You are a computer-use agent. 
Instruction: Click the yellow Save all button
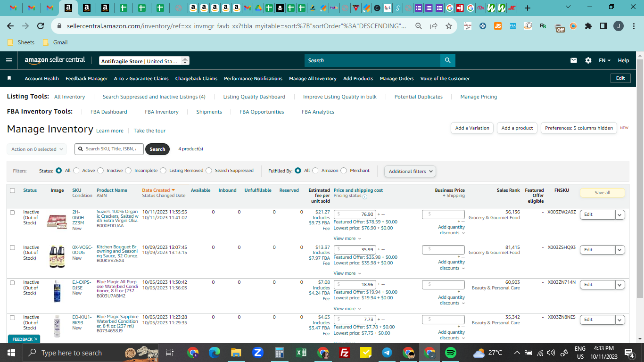(602, 193)
